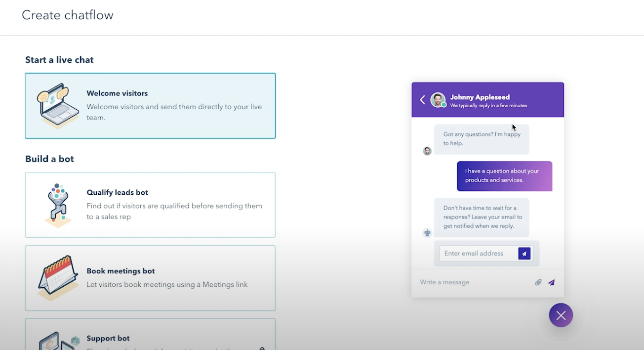Click the purple visitor reply message bubble

point(504,176)
